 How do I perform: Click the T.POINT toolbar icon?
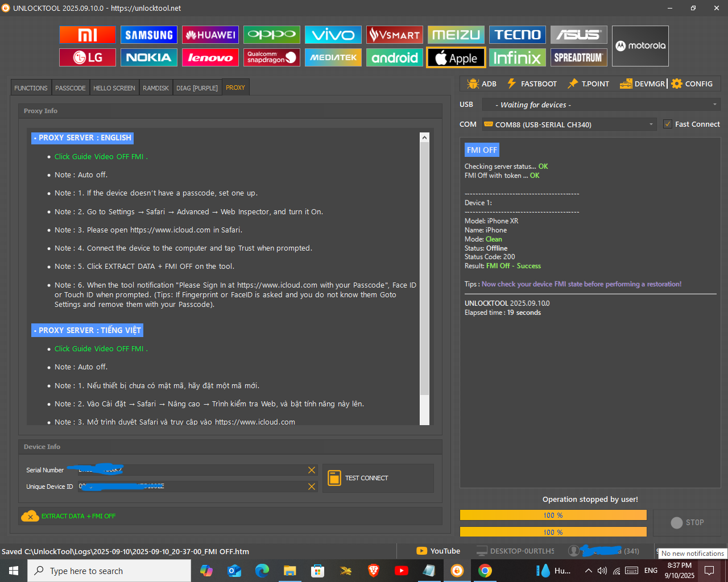[572, 84]
